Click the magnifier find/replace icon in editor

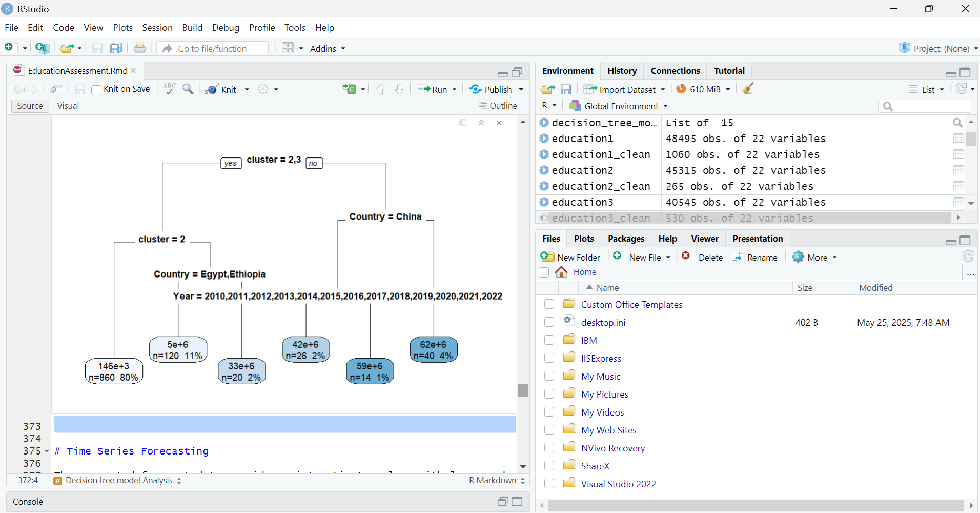coord(188,89)
